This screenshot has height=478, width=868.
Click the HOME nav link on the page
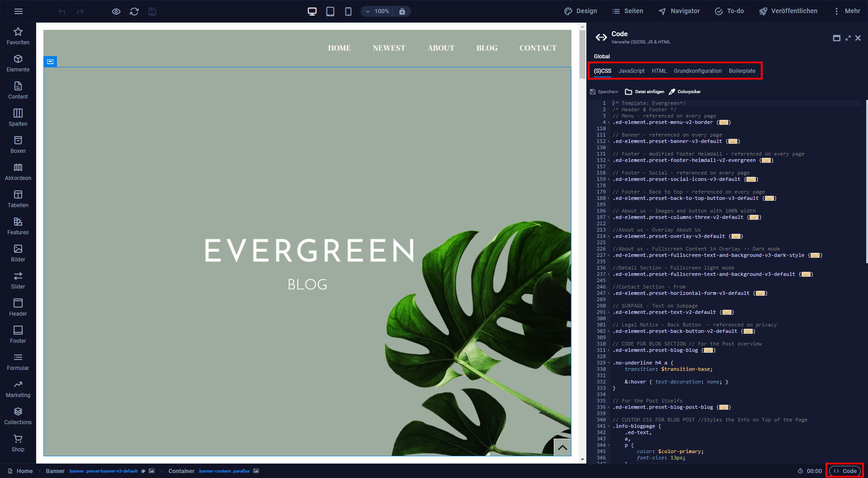point(340,48)
